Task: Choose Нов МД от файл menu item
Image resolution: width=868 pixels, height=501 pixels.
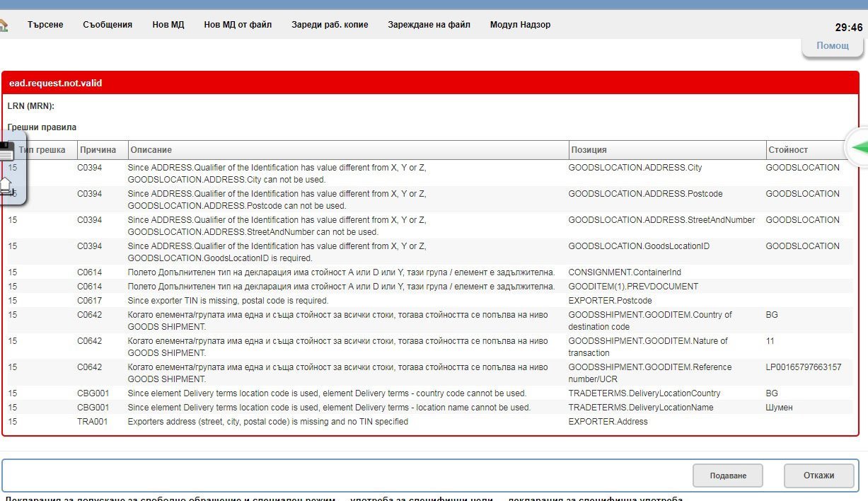Action: point(238,25)
